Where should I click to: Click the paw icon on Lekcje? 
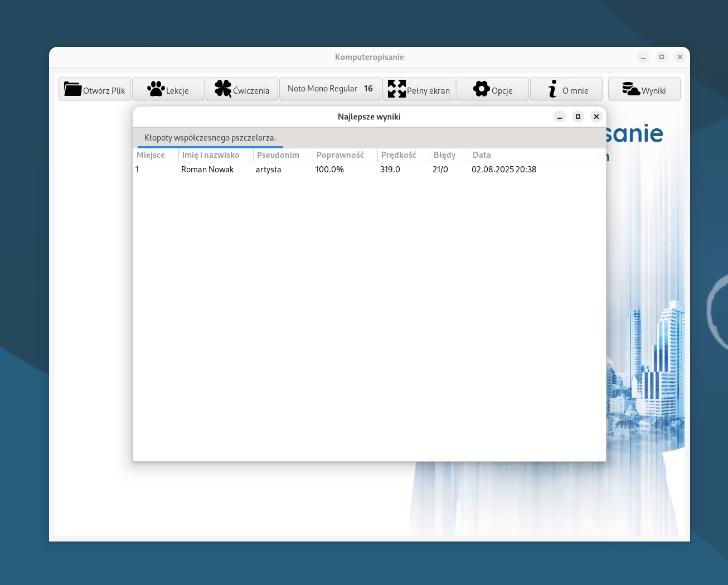tap(156, 89)
